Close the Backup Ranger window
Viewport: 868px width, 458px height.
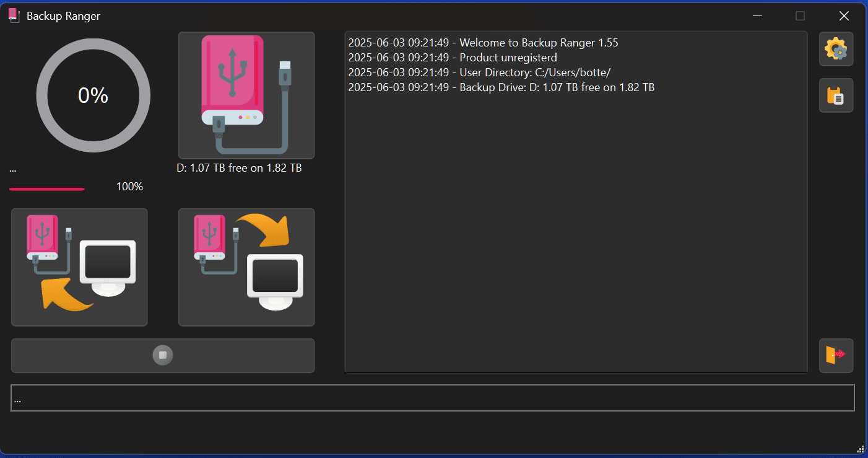843,15
